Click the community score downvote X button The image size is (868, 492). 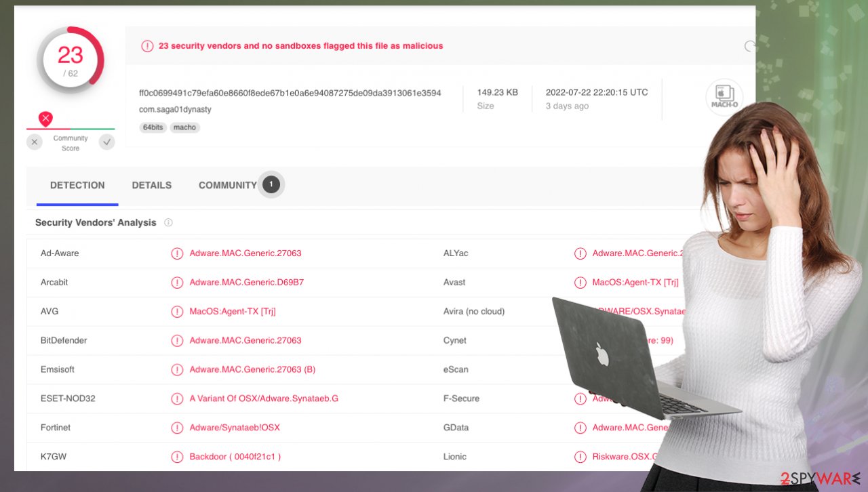coord(35,142)
